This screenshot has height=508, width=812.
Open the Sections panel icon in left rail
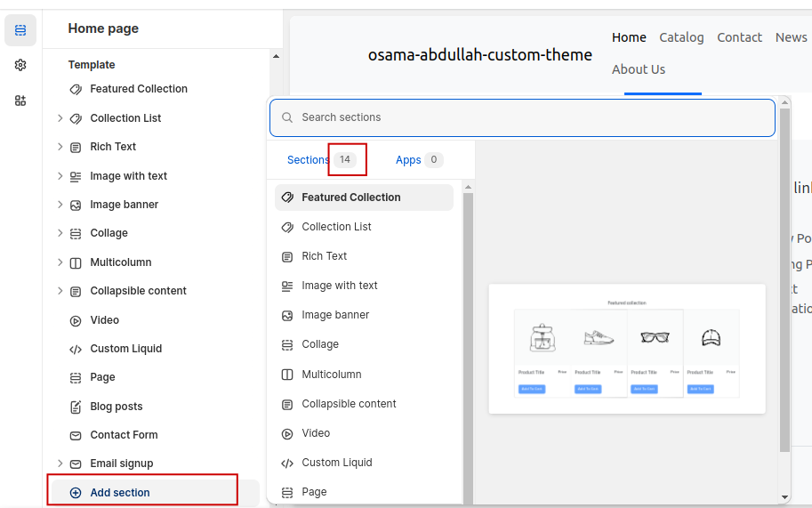[x=20, y=30]
